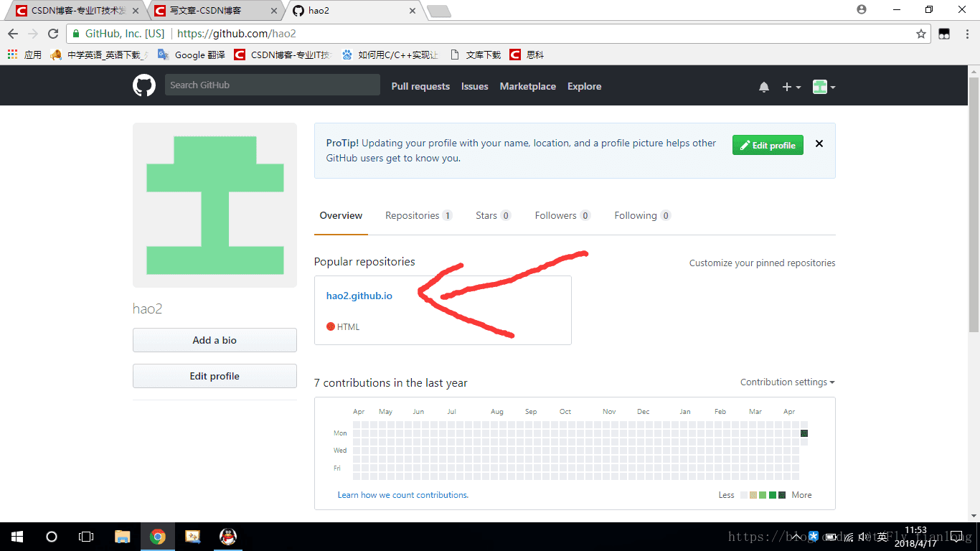
Task: Expand Contribution settings dropdown
Action: [788, 382]
